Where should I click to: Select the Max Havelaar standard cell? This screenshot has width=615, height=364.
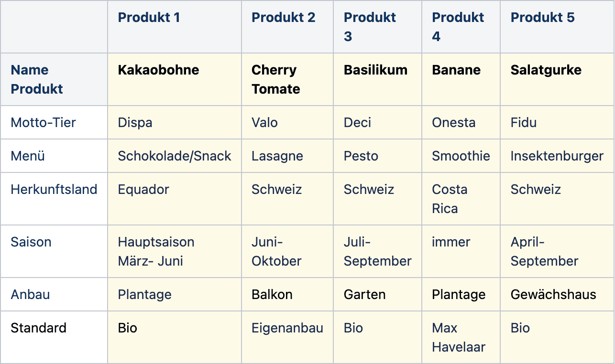[x=461, y=337]
